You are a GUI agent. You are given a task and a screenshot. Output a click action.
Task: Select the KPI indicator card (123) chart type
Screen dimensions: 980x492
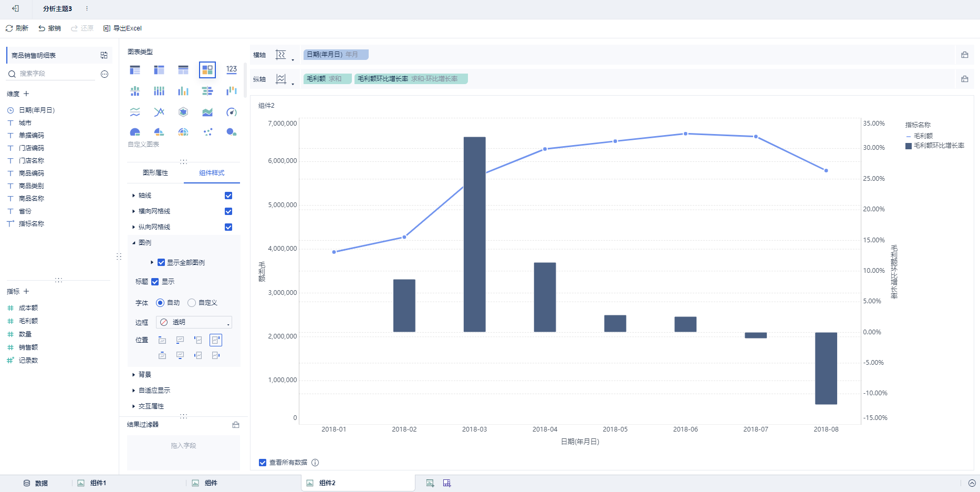[x=232, y=69]
